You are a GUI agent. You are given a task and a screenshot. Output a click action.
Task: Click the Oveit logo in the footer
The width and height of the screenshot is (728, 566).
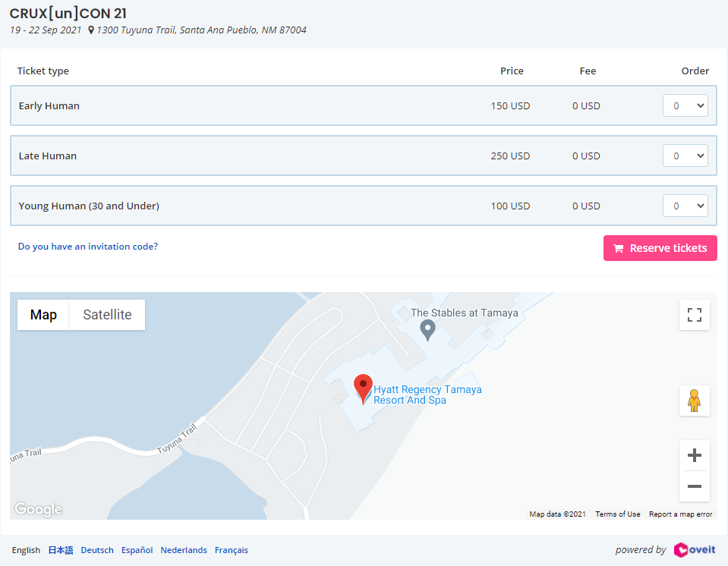(x=695, y=550)
